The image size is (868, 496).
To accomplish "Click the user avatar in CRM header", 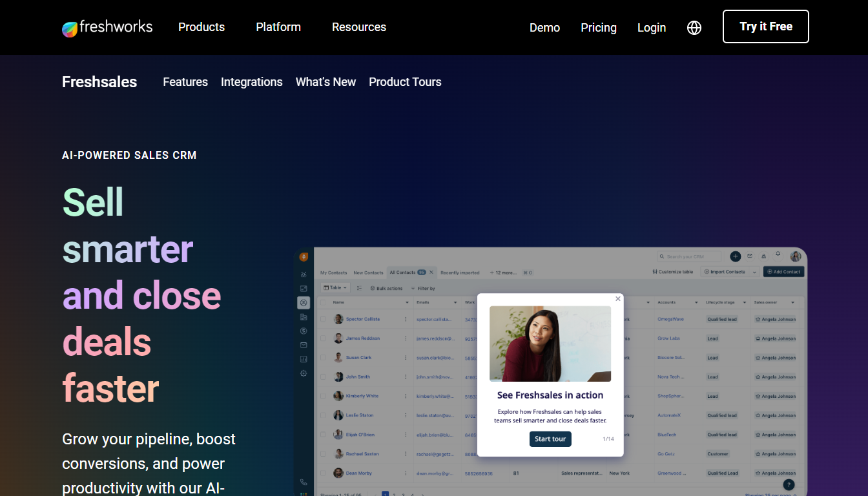I will click(796, 256).
